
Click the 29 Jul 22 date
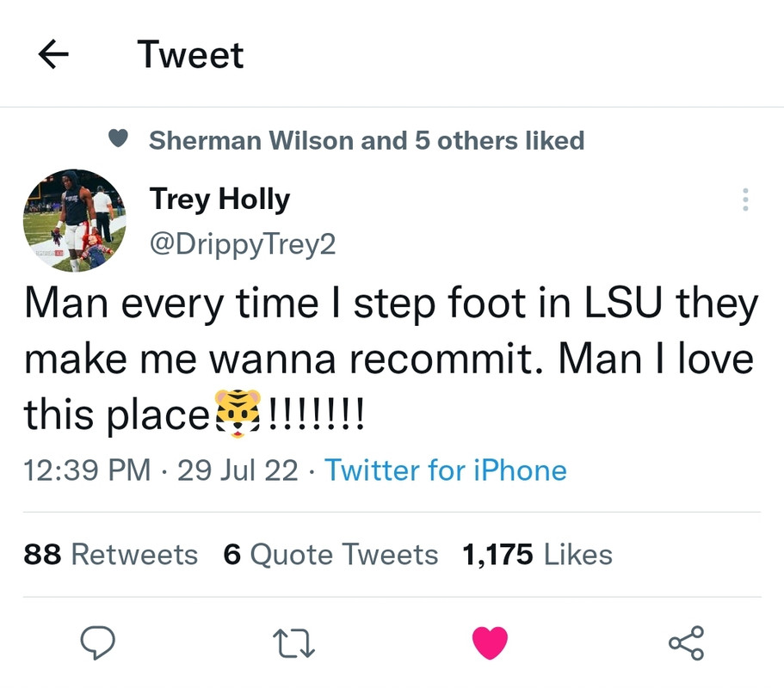click(238, 470)
